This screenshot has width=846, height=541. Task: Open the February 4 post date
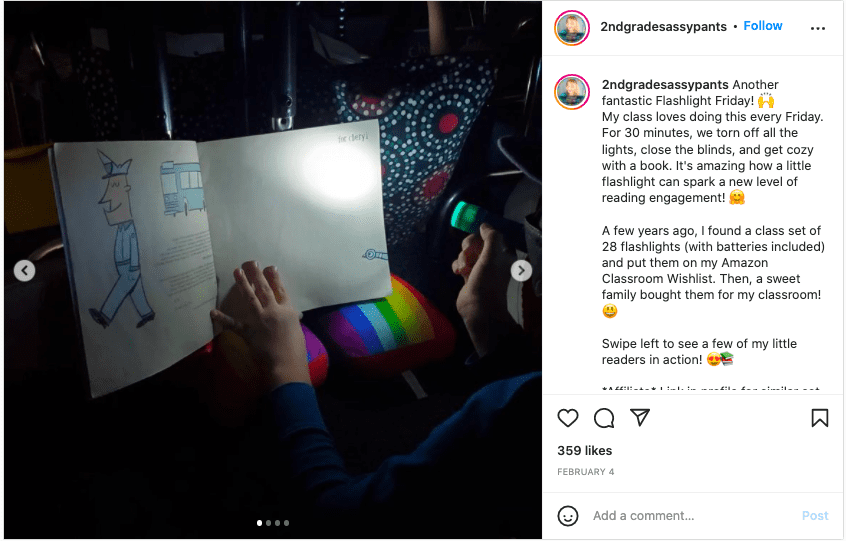tap(585, 471)
